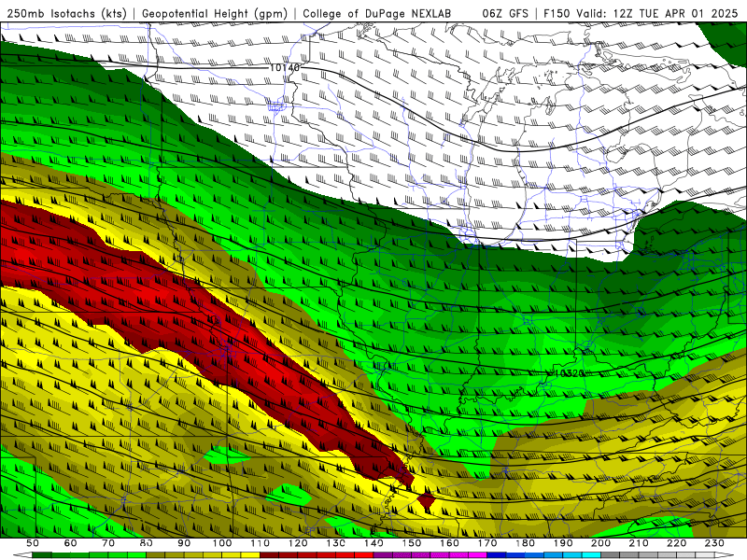Click the 'F150 Valid: 12Z TUE APR 01 2025' text
This screenshot has height=560, width=747.
[641, 14]
